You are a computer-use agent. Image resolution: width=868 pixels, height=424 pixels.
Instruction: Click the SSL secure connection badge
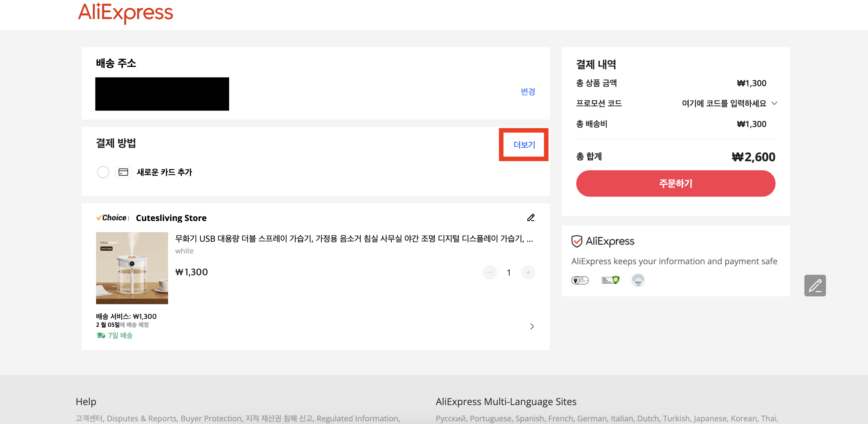[x=610, y=280]
